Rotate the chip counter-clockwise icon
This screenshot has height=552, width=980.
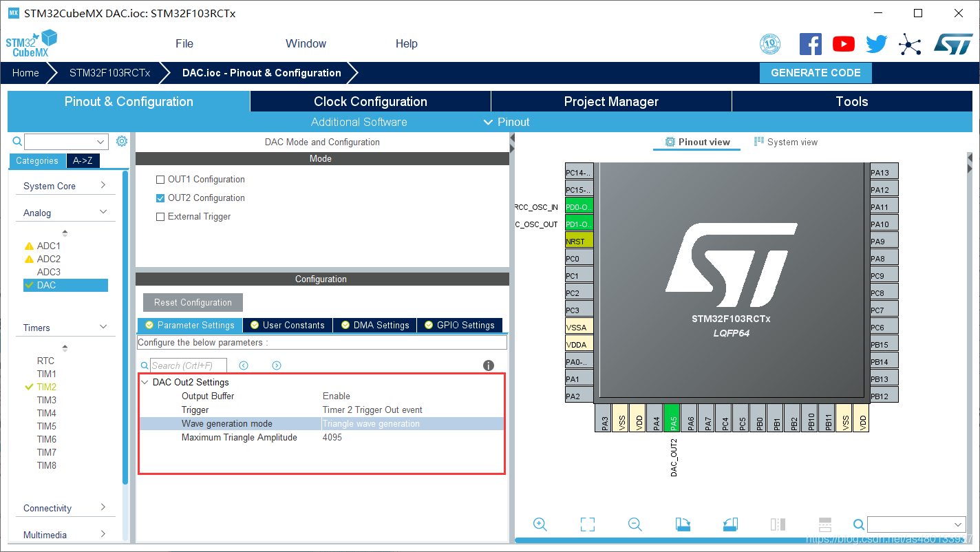tap(730, 524)
